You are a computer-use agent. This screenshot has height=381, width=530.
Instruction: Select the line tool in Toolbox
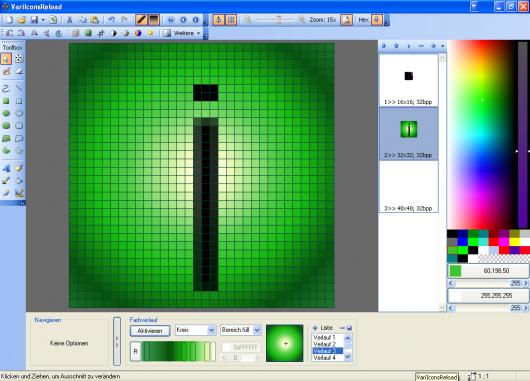tap(19, 88)
